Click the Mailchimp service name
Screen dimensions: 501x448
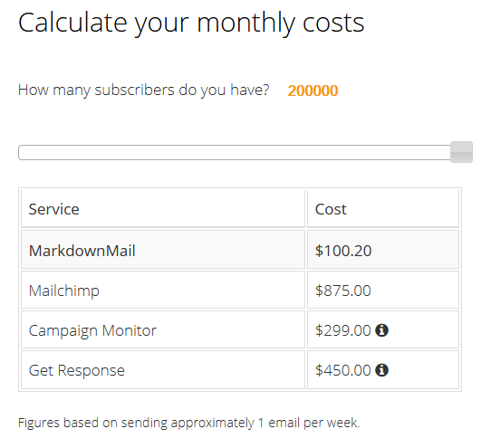pyautogui.click(x=64, y=291)
